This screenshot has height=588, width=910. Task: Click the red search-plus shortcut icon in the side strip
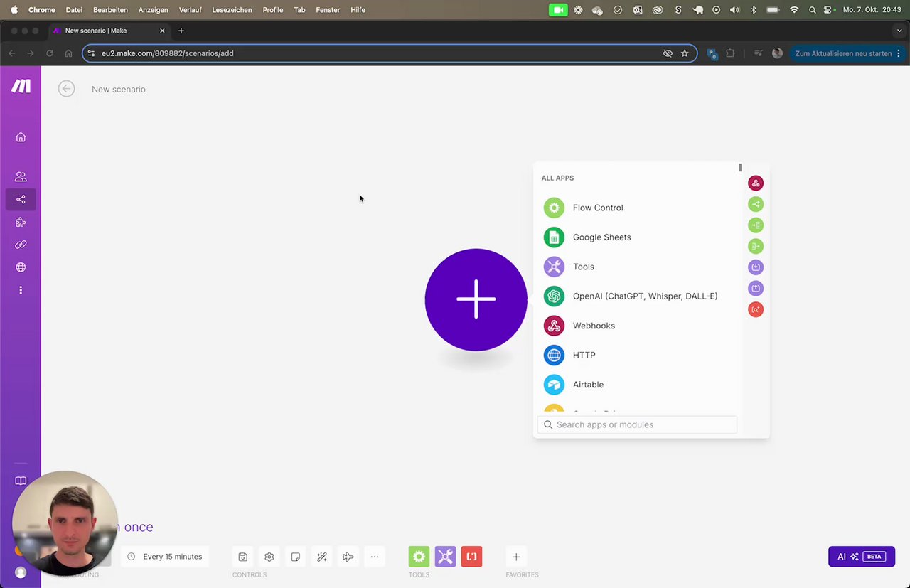pos(756,309)
